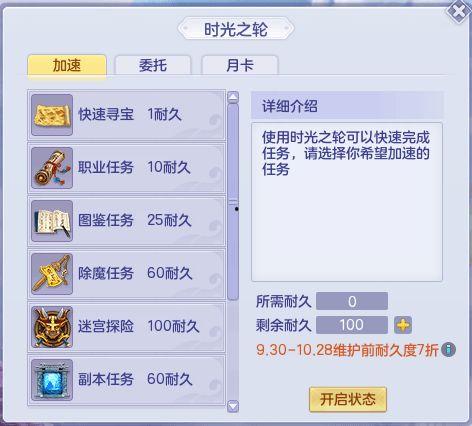Click the 开启状态 button
The width and height of the screenshot is (472, 426).
[x=348, y=399]
